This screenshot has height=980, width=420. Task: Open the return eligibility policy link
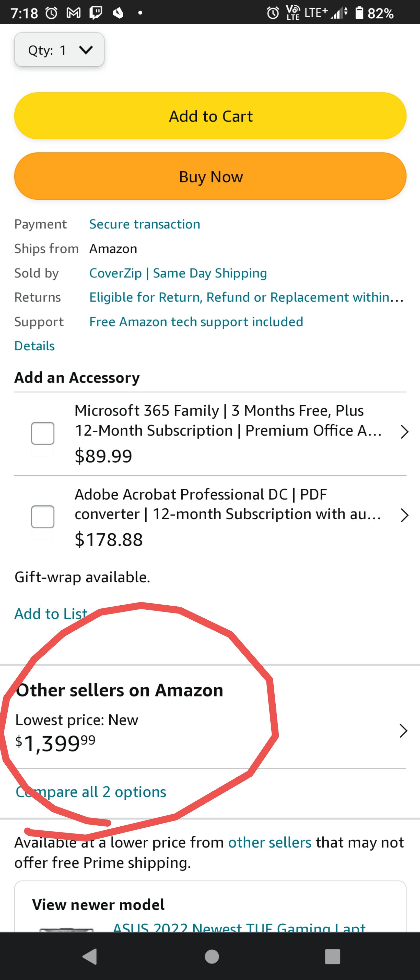click(x=246, y=297)
